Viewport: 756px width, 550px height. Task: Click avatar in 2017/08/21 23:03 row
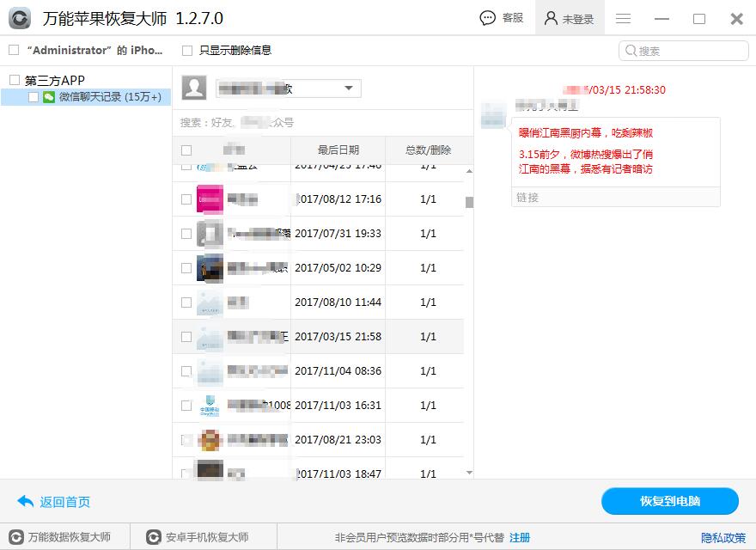tap(210, 440)
